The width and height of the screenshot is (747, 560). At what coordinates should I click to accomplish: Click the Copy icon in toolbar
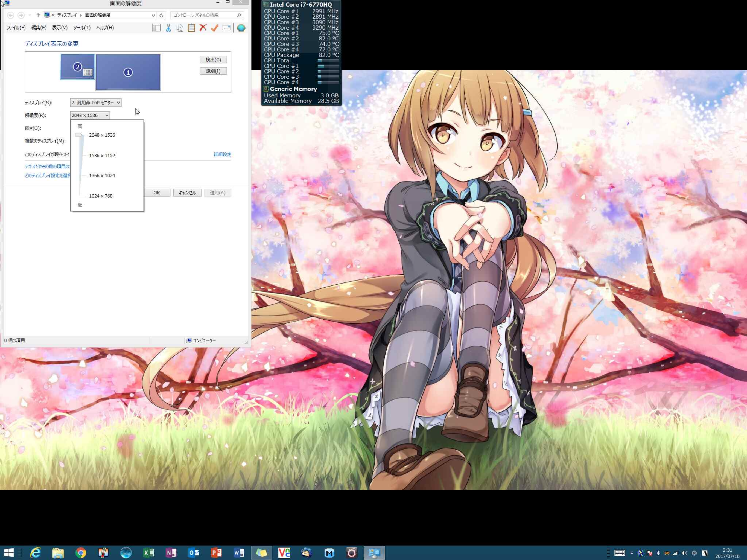180,28
